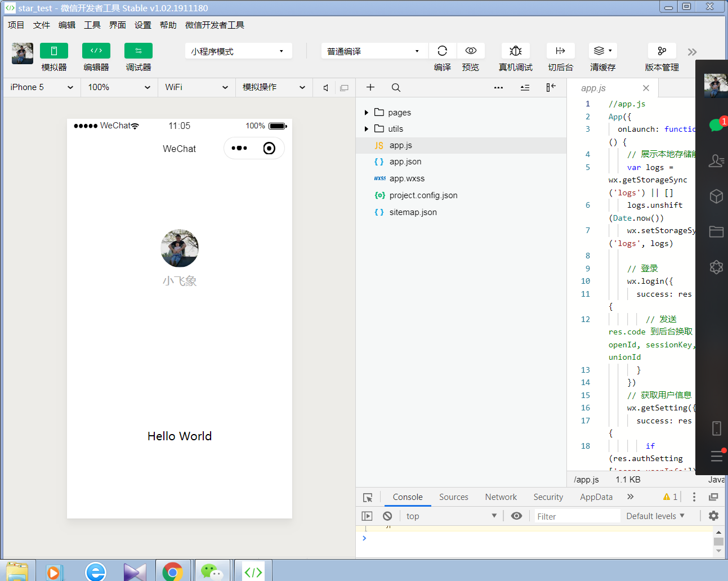Show more toolbar items with double chevron
The image size is (728, 581).
click(692, 52)
